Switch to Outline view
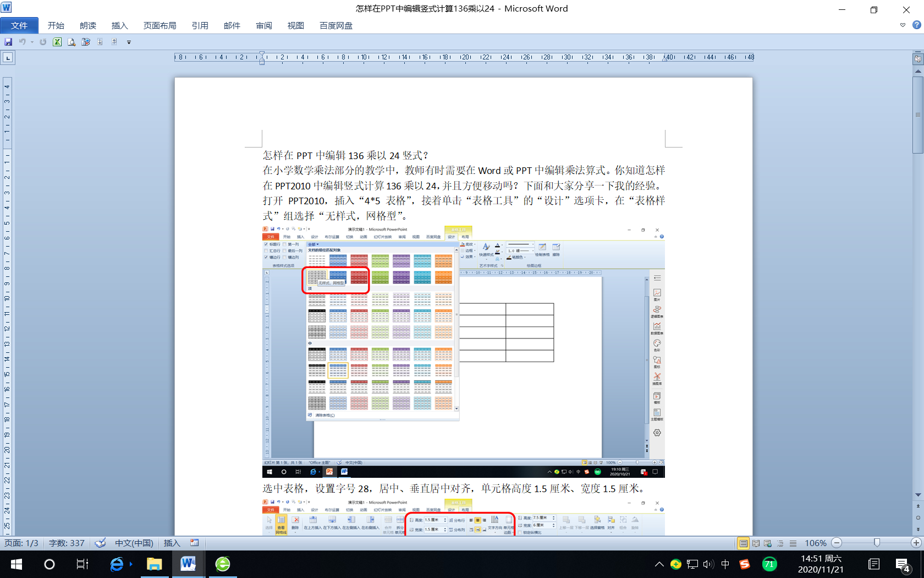 tap(780, 543)
